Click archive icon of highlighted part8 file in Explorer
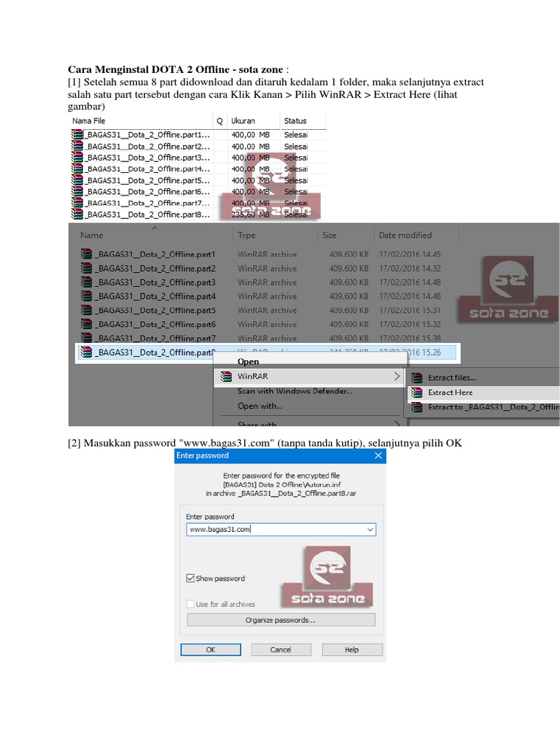 pyautogui.click(x=86, y=352)
